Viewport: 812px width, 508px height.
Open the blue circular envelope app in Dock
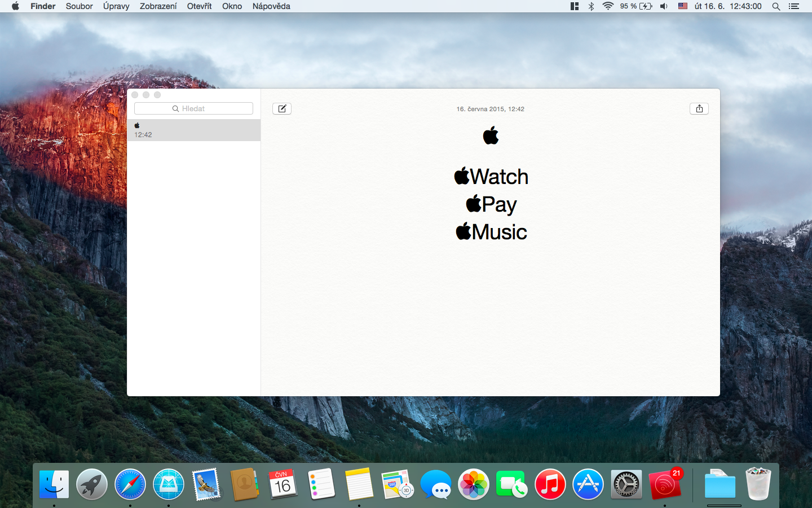pos(169,484)
